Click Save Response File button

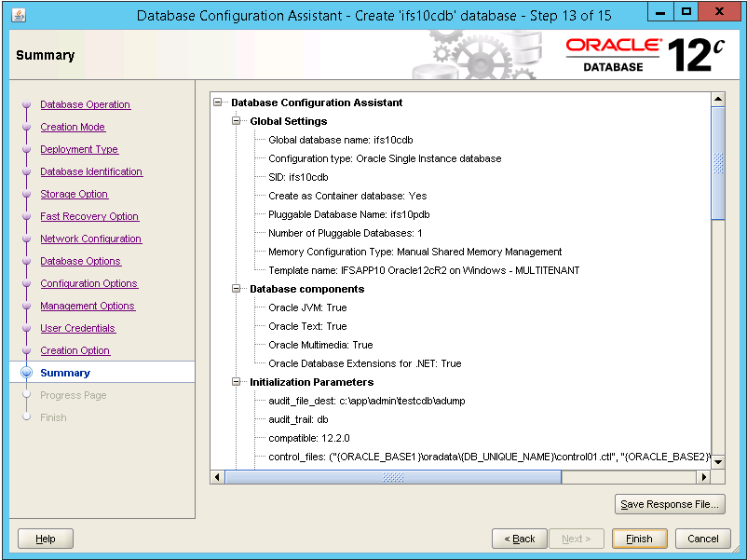670,504
